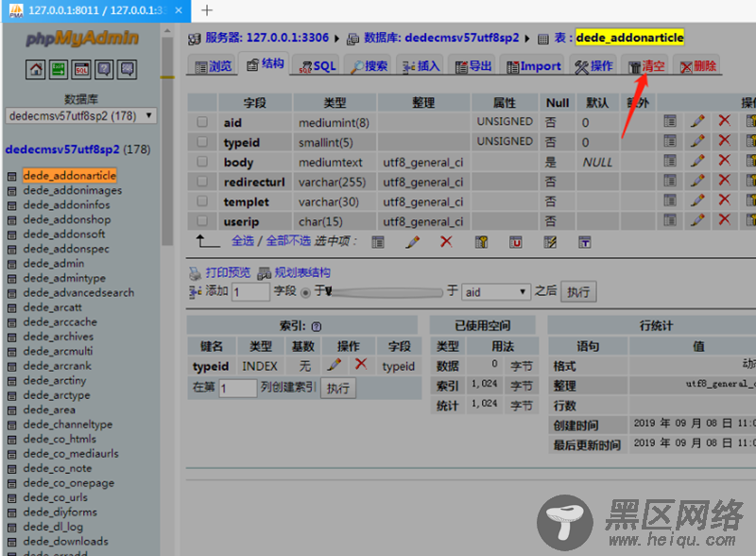Delete the redirecturl field red X
The width and height of the screenshot is (756, 556).
point(724,180)
